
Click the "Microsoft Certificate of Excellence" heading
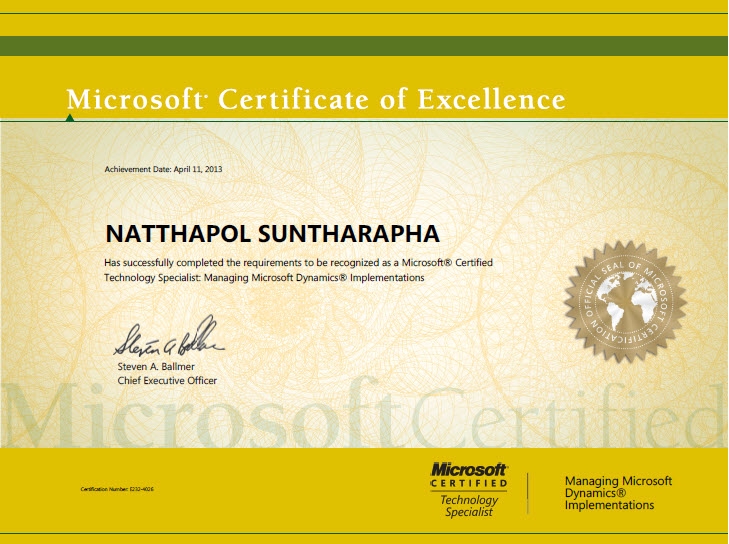(316, 100)
